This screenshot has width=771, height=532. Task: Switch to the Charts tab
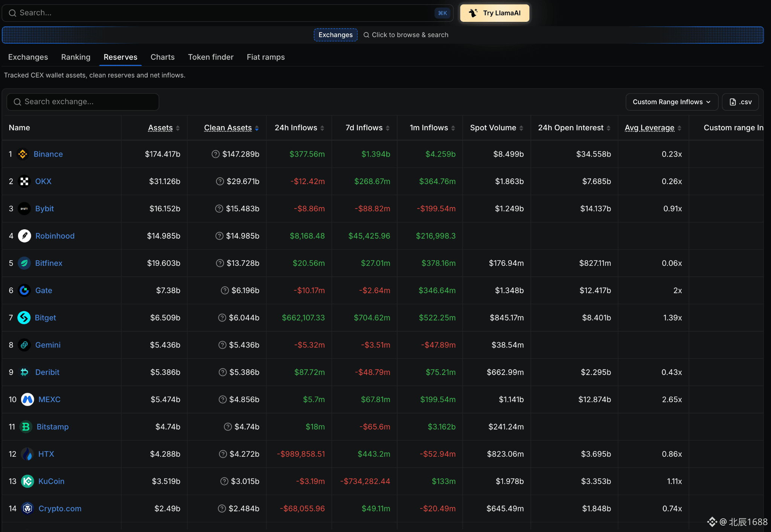(x=163, y=57)
